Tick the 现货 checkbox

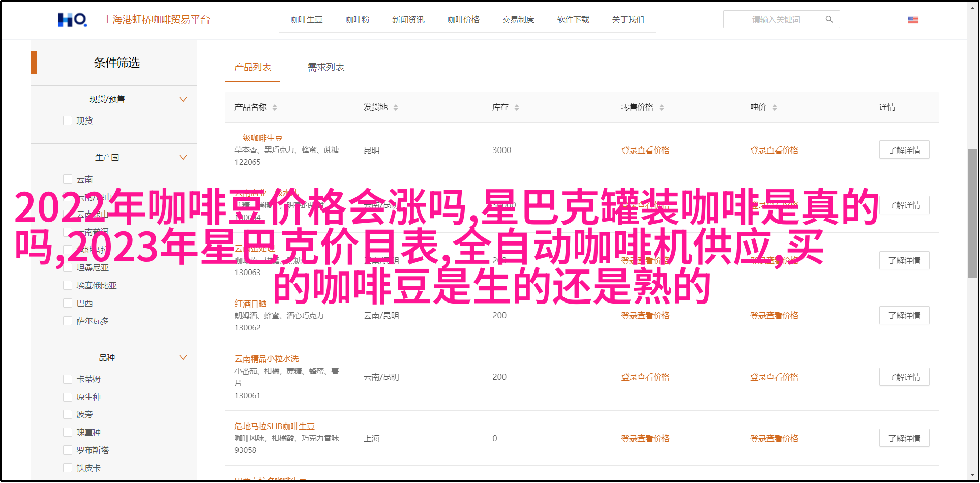pyautogui.click(x=67, y=120)
